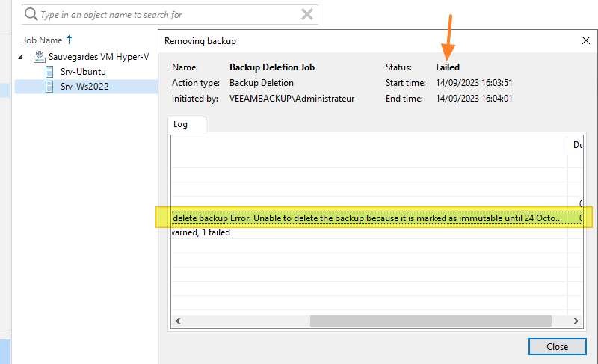598x364 pixels.
Task: Sort by Job Name column header
Action: (43, 40)
